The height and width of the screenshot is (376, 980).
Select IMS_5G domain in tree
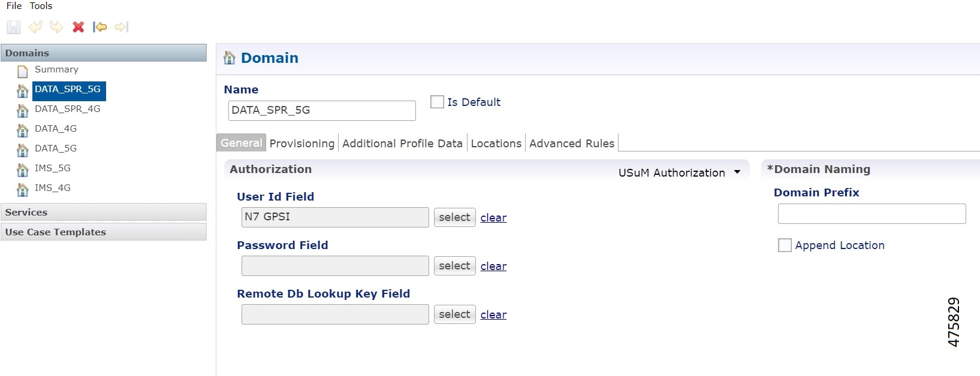tap(53, 168)
